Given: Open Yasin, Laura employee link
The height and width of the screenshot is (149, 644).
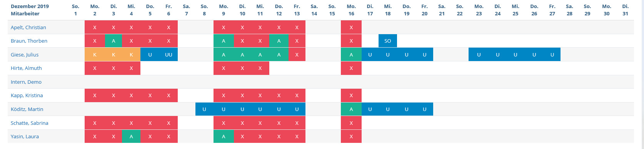Looking at the screenshot, I should 25,136.
